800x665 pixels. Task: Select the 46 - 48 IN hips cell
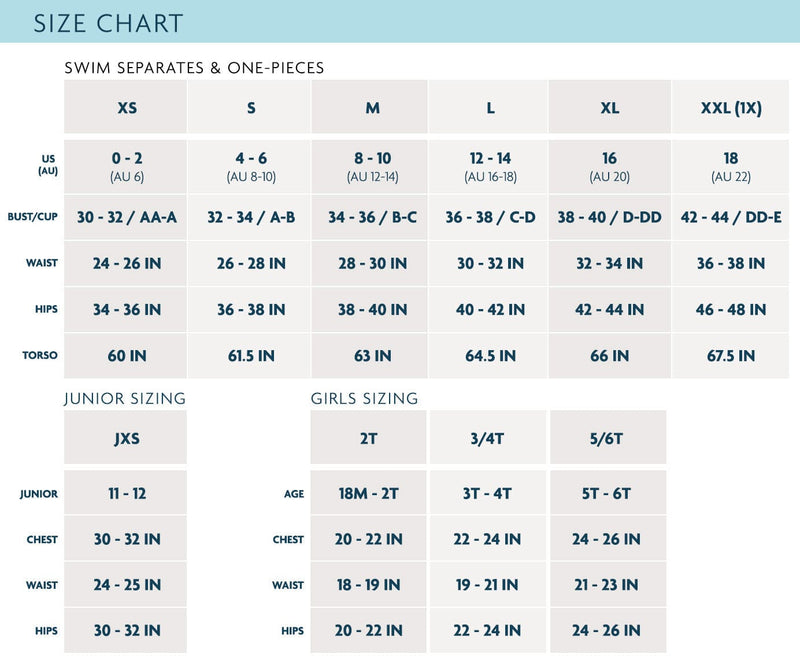click(735, 309)
